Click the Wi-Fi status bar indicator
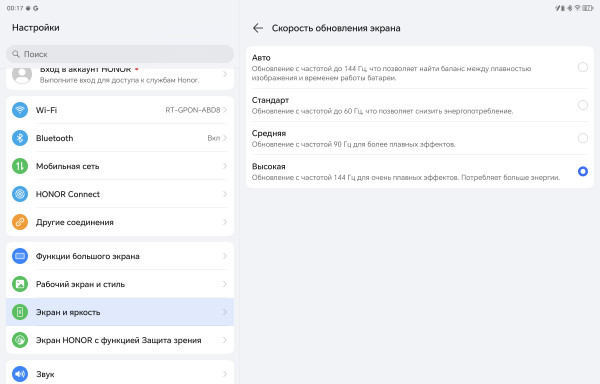600x384 pixels. 577,8
